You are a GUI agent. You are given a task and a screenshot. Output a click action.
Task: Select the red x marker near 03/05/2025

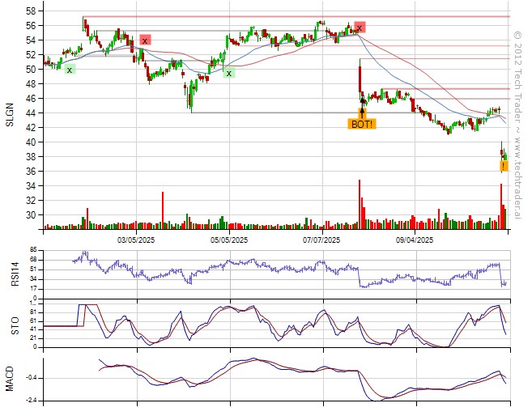[145, 40]
